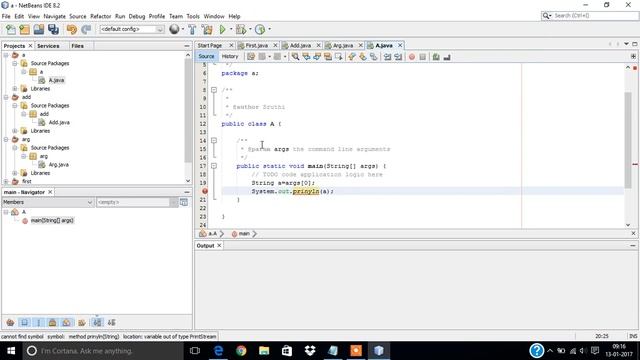This screenshot has width=640, height=360.
Task: Collapse the main method fold at line 17
Action: pyautogui.click(x=213, y=166)
